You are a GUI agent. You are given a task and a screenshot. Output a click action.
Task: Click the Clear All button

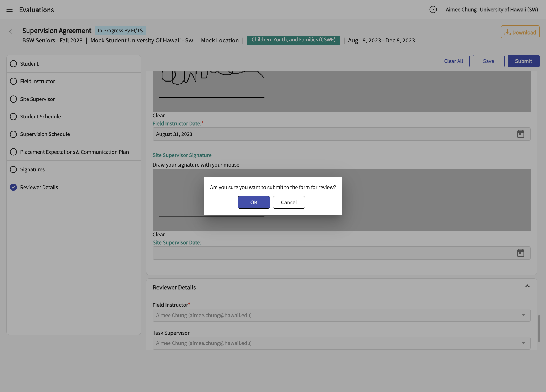[x=453, y=61]
